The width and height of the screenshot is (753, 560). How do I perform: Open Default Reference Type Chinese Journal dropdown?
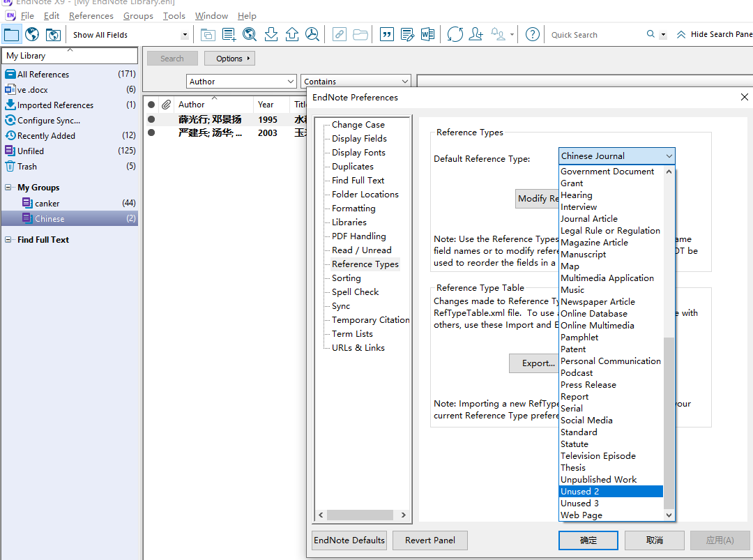pyautogui.click(x=616, y=156)
